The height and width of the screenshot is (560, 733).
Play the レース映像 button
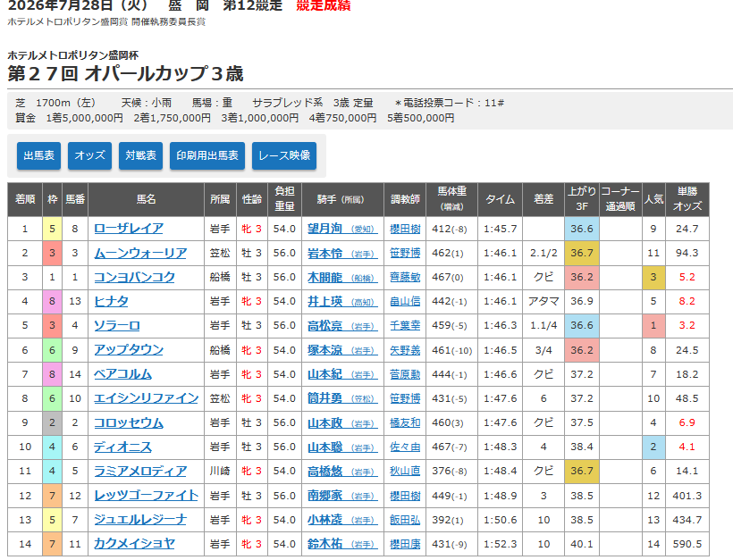tap(284, 155)
